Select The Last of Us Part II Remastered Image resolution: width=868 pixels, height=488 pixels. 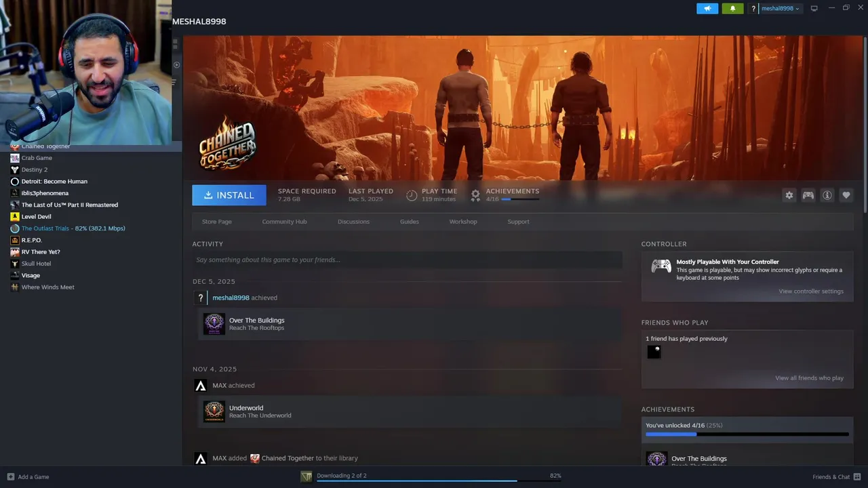(70, 205)
